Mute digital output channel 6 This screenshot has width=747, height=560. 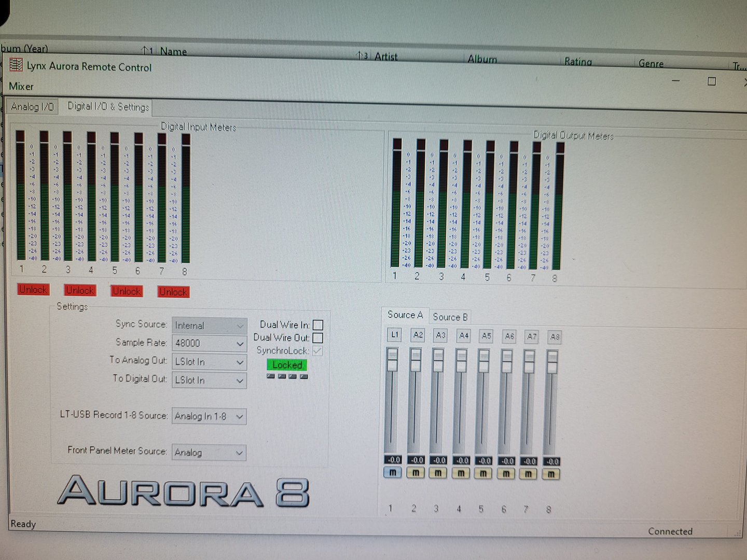(506, 474)
